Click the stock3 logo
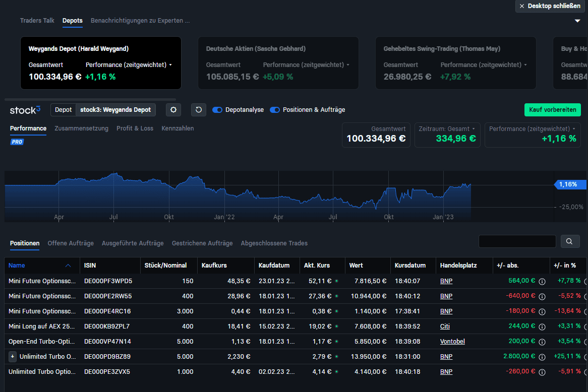Viewport: 588px width, 392px height. click(x=25, y=110)
